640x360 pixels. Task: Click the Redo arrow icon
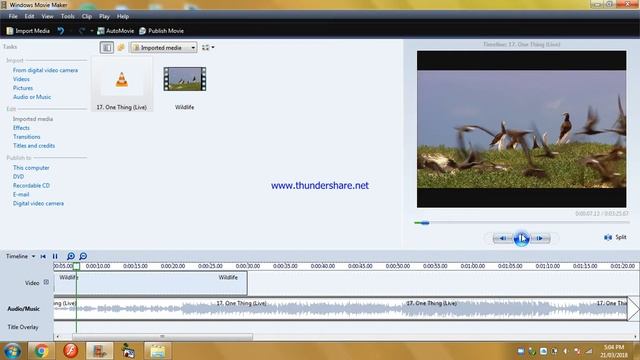tap(82, 31)
